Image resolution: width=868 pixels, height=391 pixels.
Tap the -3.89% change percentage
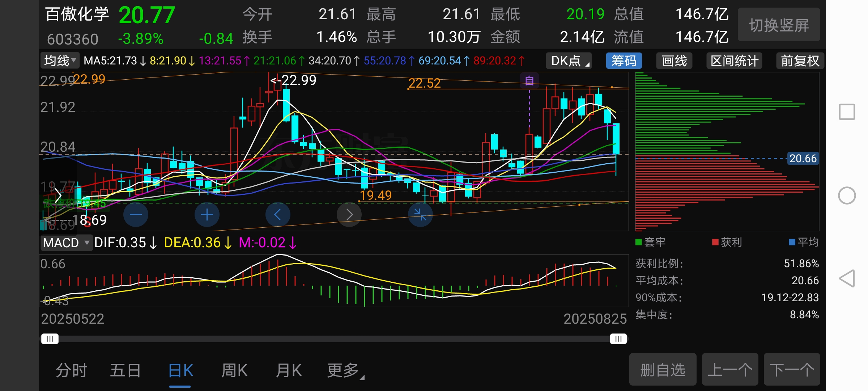141,39
